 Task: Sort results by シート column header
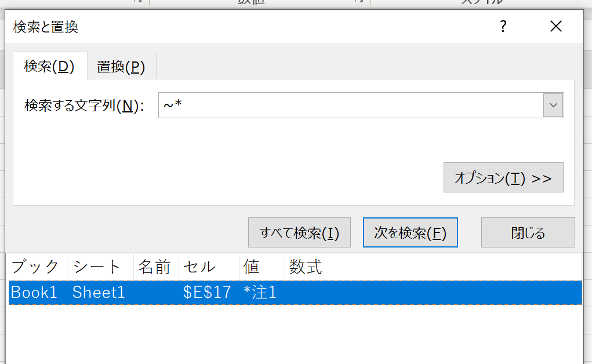[x=101, y=267]
